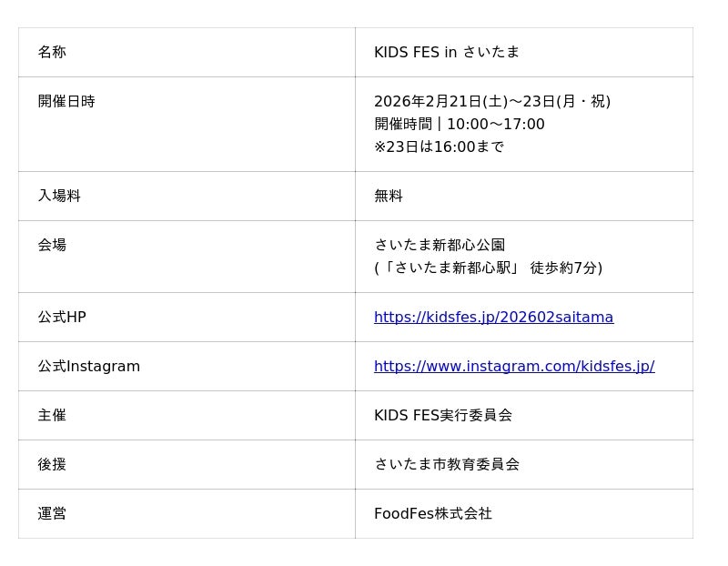The image size is (728, 566).
Task: Click the 無料 admission value
Action: 389,197
